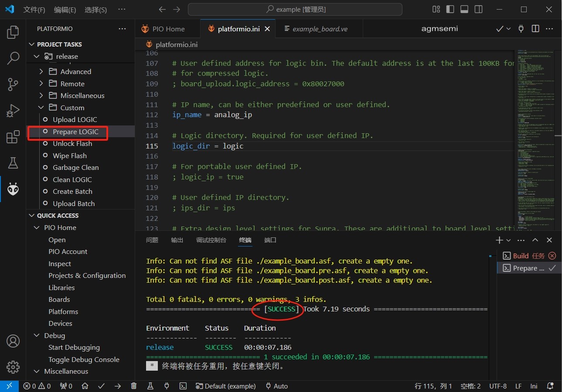Maximize the terminal panel with the up chevron
This screenshot has width=562, height=392.
point(535,240)
